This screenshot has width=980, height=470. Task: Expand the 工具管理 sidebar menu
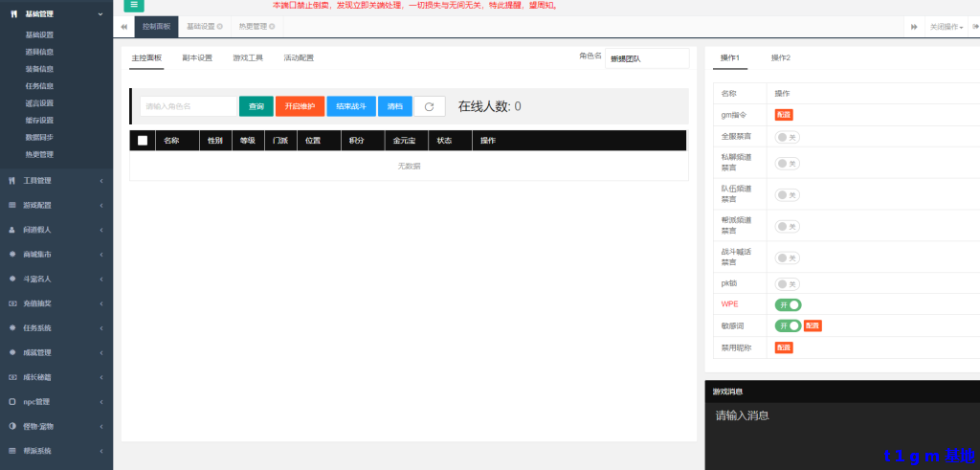pyautogui.click(x=56, y=180)
